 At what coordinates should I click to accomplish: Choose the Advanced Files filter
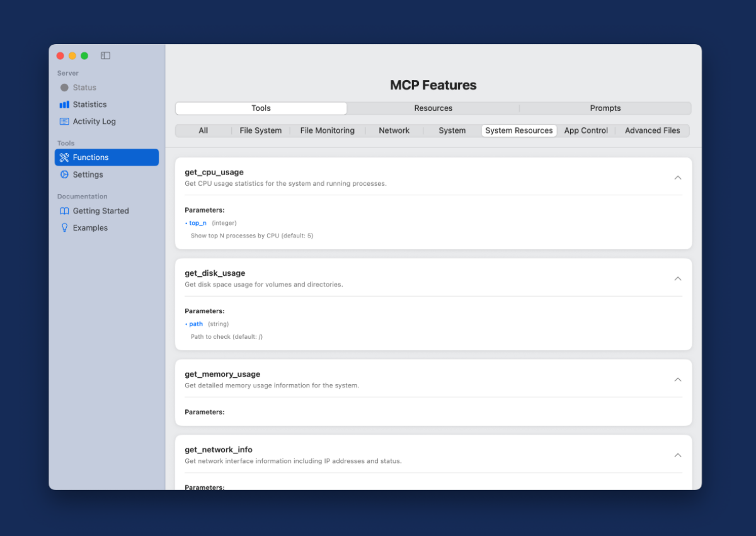(652, 130)
